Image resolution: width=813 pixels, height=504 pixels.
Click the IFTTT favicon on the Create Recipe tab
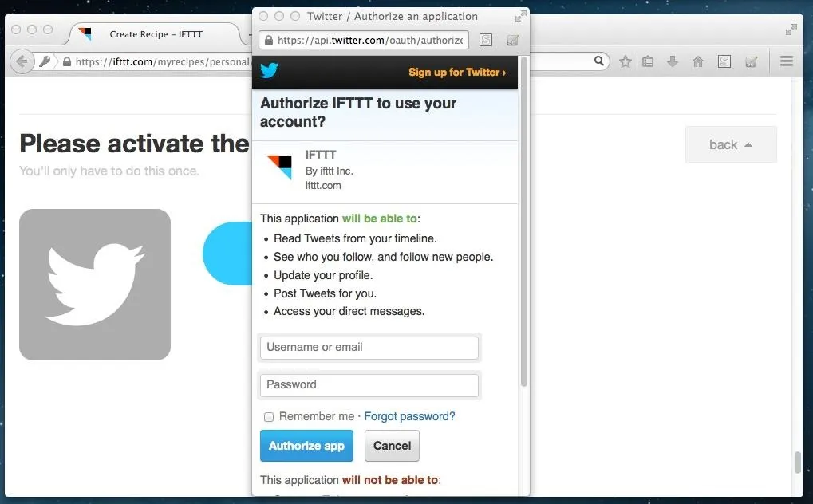85,34
